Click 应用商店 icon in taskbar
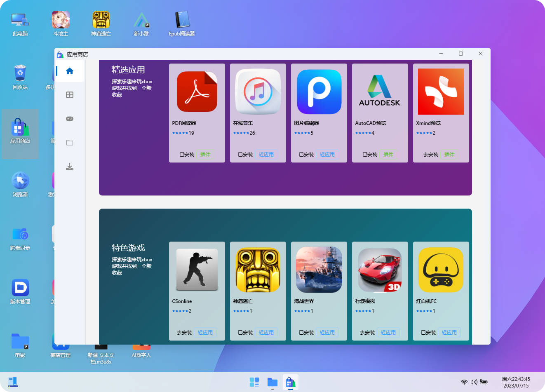This screenshot has width=545, height=392. pos(291,382)
